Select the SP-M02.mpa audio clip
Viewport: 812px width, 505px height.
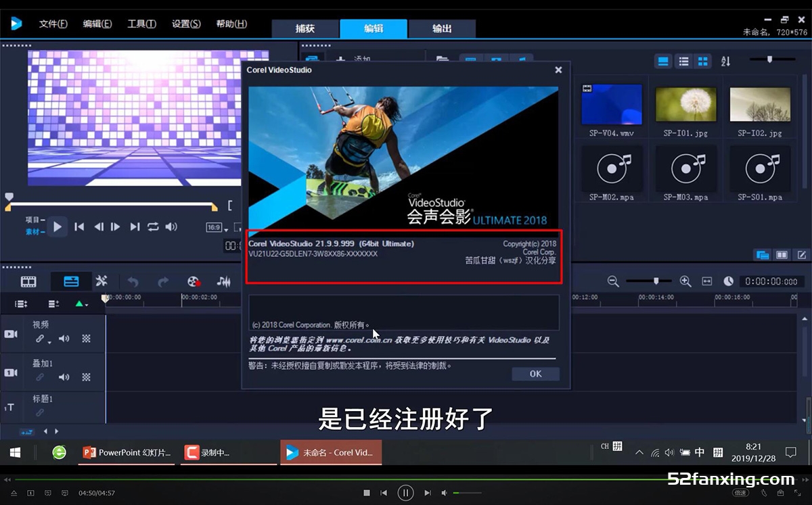click(612, 170)
